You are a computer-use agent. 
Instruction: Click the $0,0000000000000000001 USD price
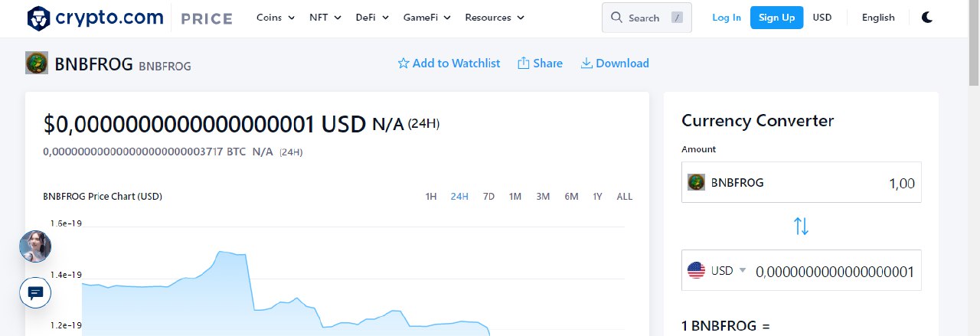click(204, 124)
